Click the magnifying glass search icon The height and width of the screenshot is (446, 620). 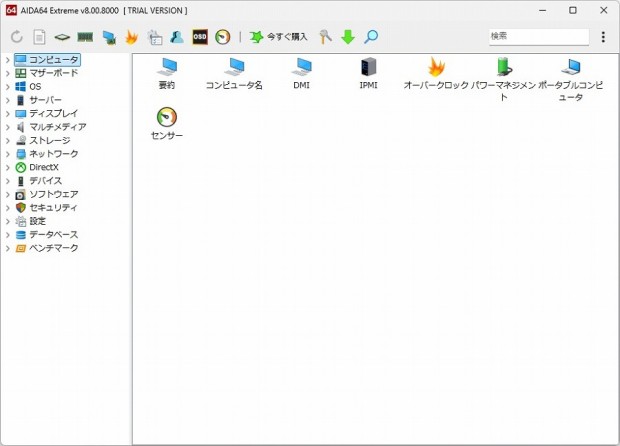[371, 37]
